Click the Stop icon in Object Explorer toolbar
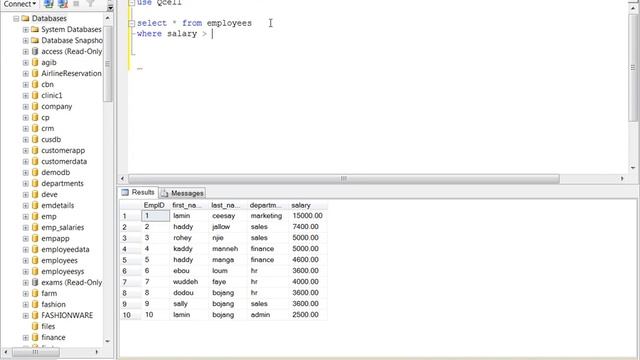Screen dimensions: 640x360 76,4
